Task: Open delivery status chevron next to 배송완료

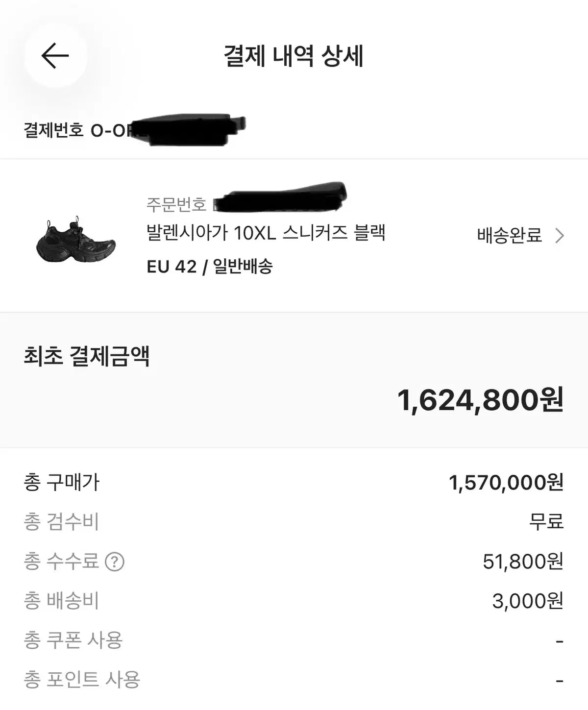Action: [x=560, y=236]
